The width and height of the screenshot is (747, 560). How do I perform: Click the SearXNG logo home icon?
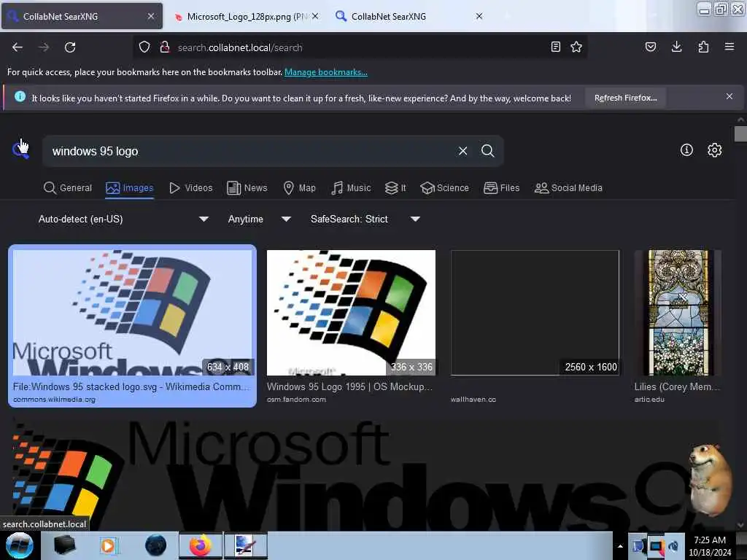pyautogui.click(x=20, y=150)
